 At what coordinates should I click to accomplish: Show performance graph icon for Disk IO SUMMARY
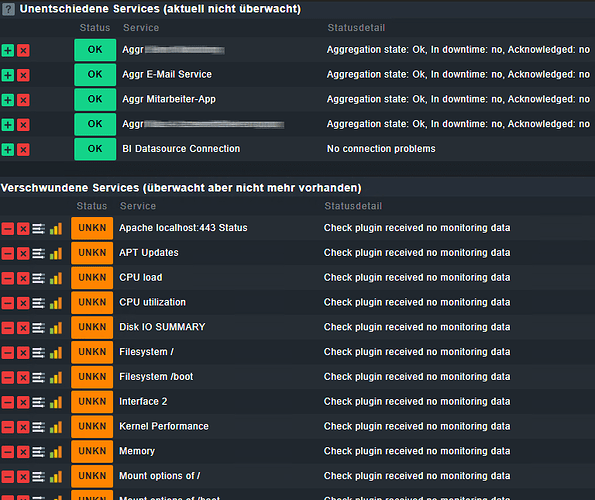pos(56,328)
